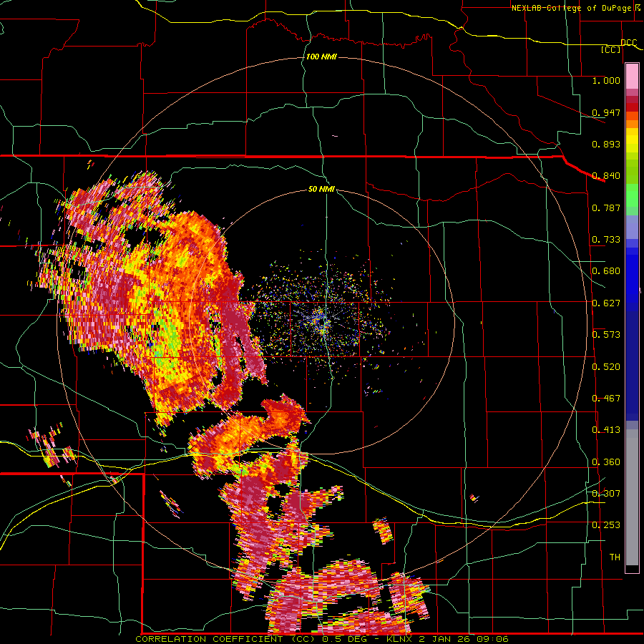Image resolution: width=644 pixels, height=644 pixels.
Task: Select the 0.947 scale value
Action: tap(606, 112)
